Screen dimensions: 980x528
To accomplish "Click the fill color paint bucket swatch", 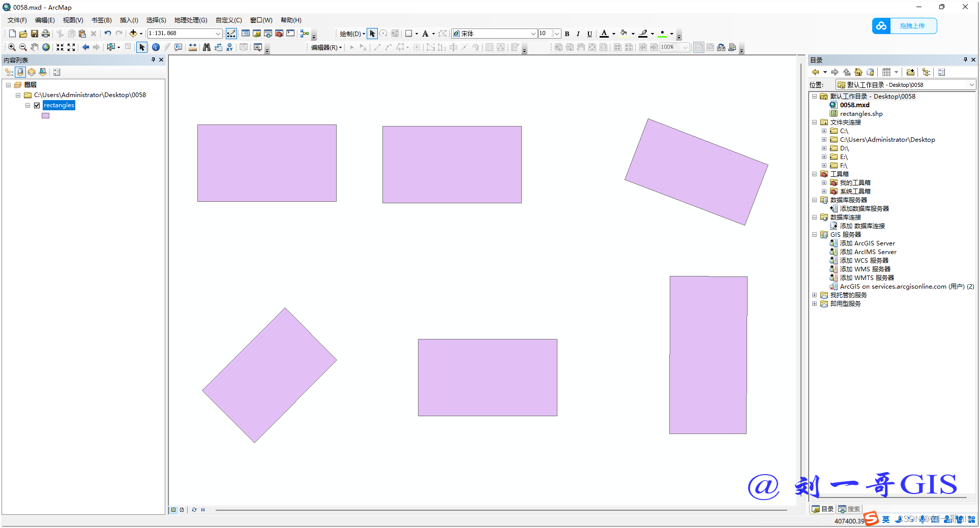I will click(x=623, y=34).
